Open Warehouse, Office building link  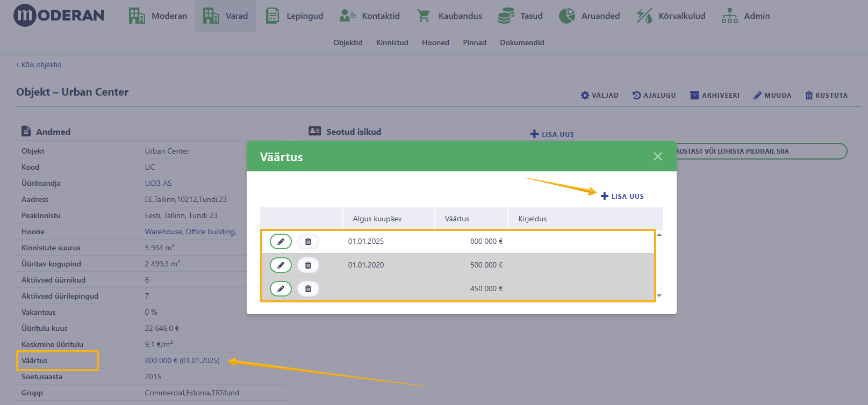[x=190, y=232]
